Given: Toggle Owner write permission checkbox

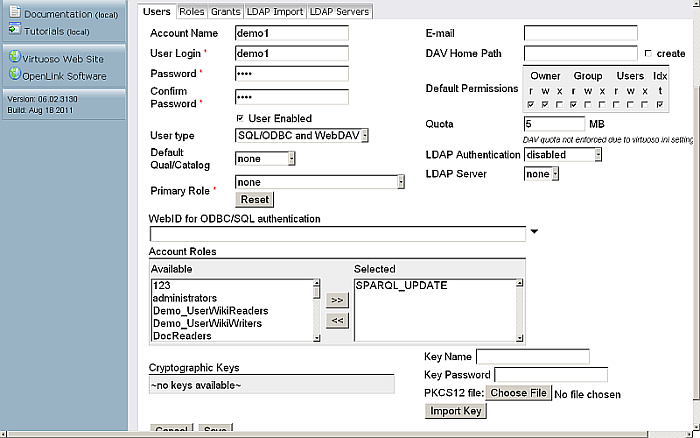Looking at the screenshot, I should tap(545, 104).
